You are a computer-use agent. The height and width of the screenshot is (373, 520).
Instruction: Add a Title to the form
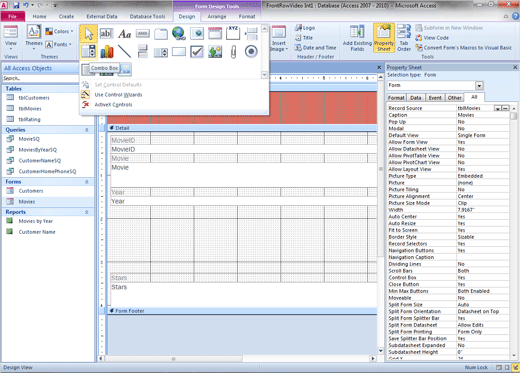[304, 38]
